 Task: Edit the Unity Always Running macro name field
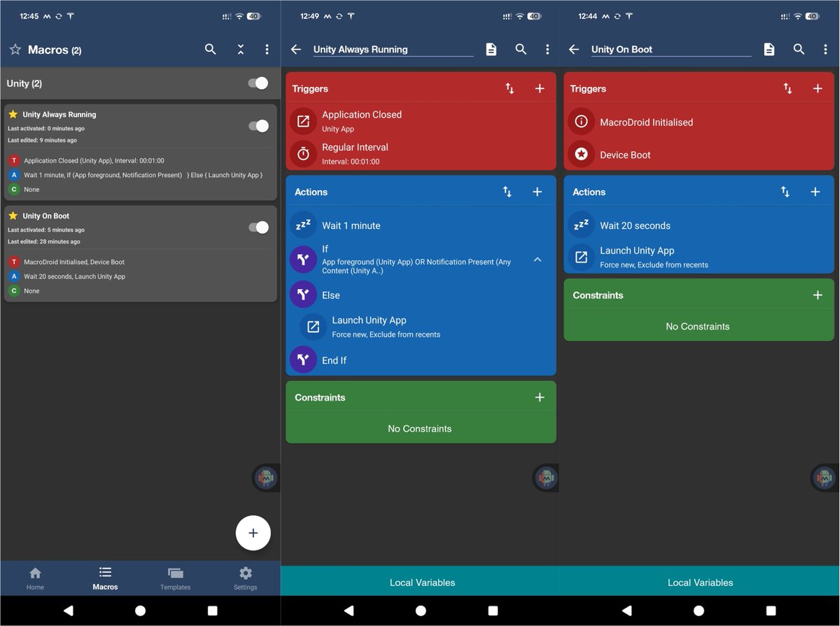click(392, 49)
